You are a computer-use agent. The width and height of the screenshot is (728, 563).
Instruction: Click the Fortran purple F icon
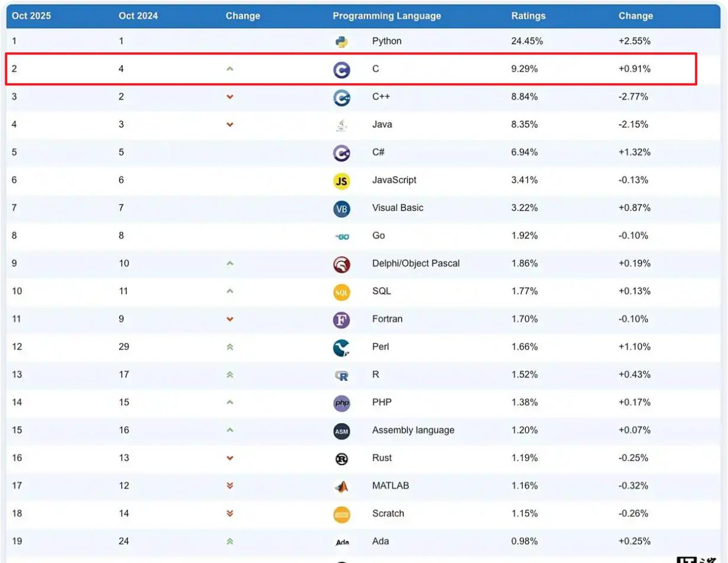pyautogui.click(x=341, y=320)
